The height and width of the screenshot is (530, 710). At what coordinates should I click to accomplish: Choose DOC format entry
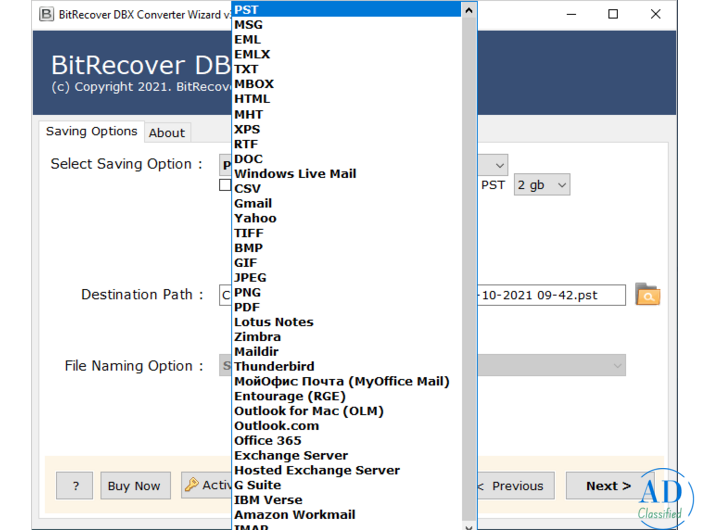point(347,159)
